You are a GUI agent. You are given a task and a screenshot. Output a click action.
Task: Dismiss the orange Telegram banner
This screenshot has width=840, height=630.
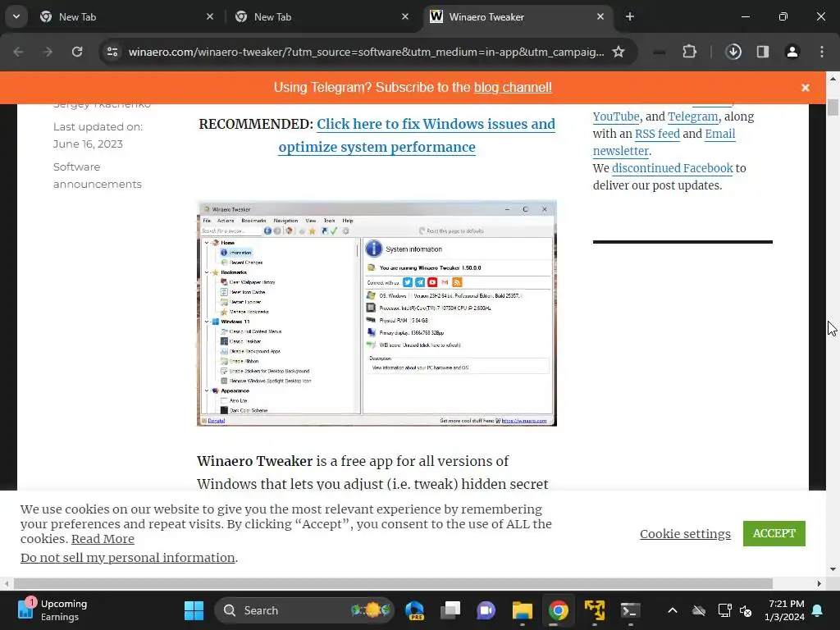point(806,87)
